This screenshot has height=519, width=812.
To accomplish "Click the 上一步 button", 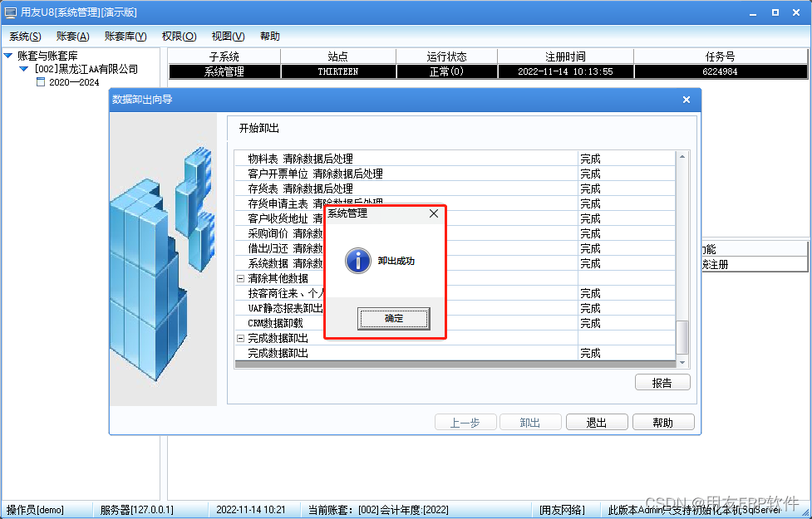I will click(465, 422).
